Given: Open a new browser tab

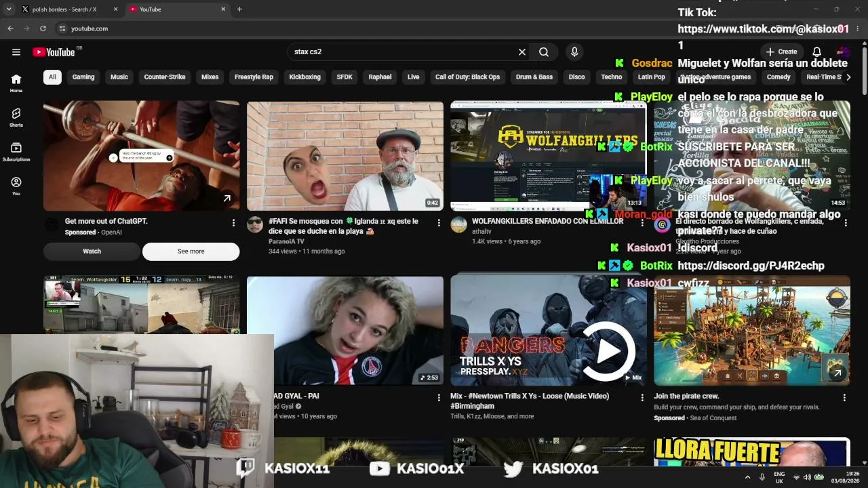Looking at the screenshot, I should 239,9.
